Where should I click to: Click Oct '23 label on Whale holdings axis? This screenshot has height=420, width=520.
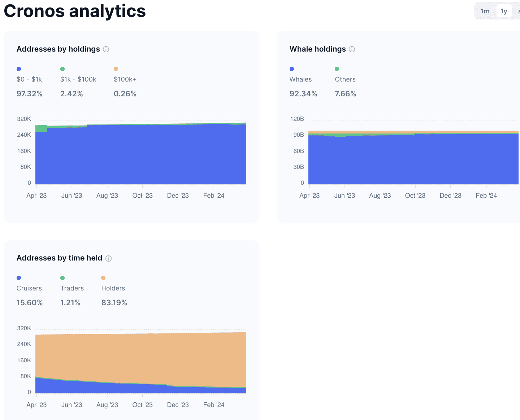coord(415,196)
